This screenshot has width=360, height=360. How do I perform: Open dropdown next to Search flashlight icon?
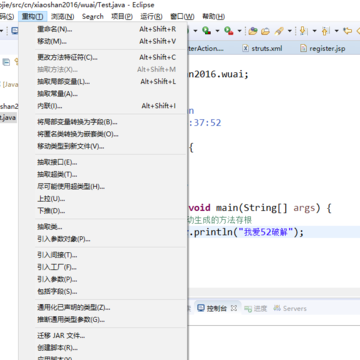[290, 31]
